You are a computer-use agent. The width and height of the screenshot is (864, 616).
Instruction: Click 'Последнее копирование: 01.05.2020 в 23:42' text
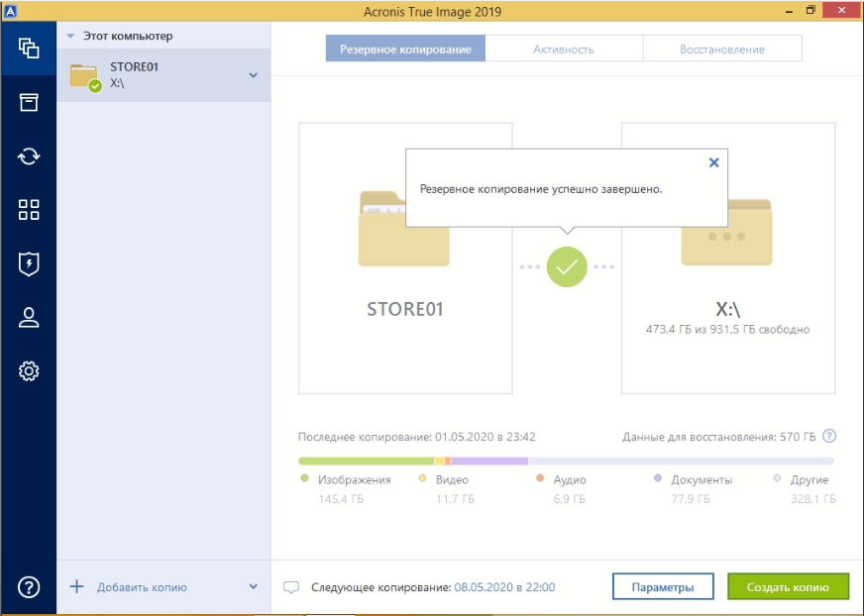click(x=416, y=437)
